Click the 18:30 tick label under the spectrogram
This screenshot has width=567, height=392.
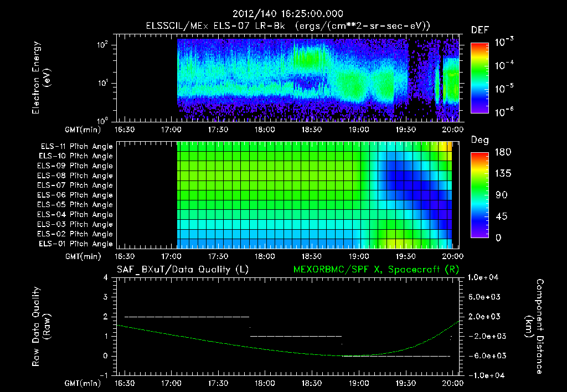point(312,130)
